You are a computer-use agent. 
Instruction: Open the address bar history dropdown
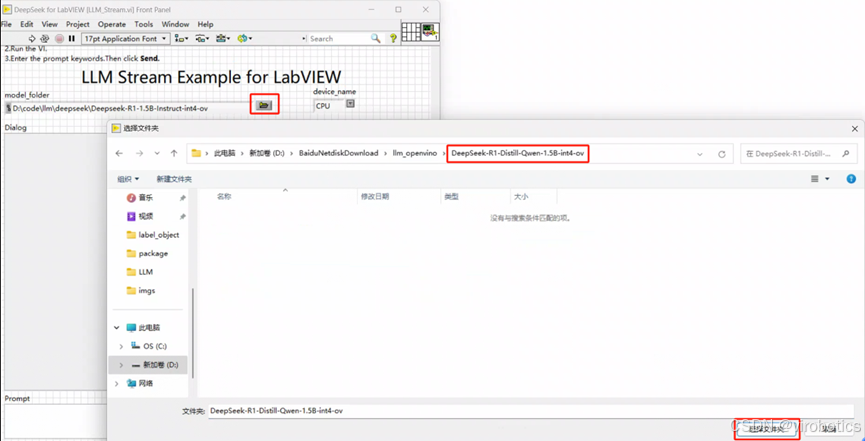[700, 155]
